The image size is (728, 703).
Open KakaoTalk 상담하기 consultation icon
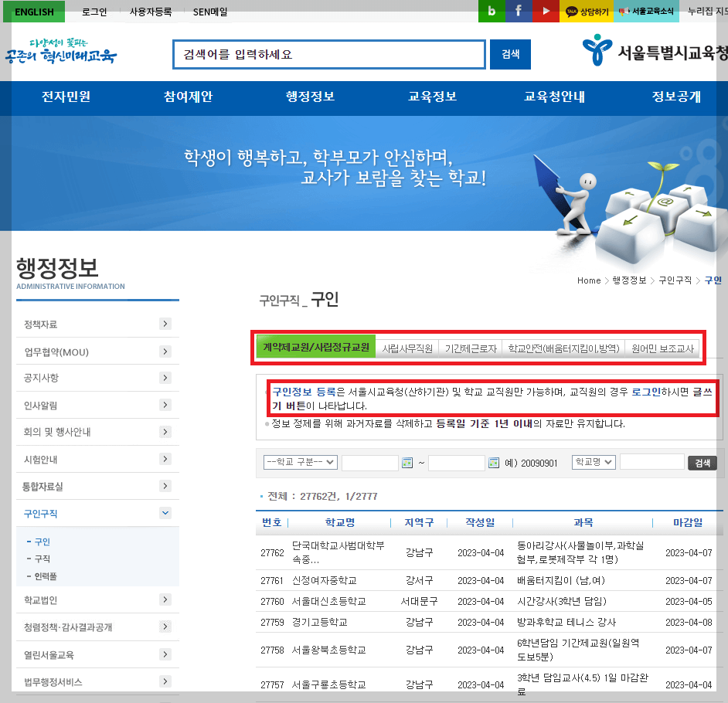click(586, 11)
